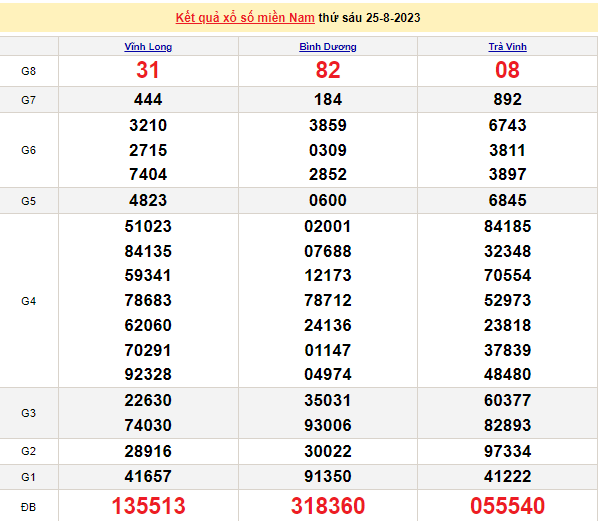Click Trà Vinh special prize 055540

click(x=507, y=505)
